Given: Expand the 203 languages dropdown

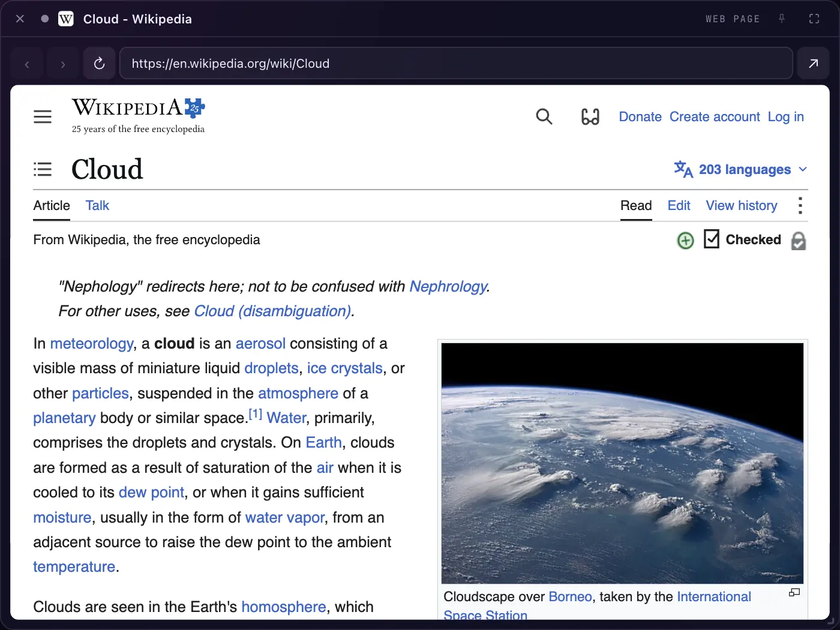Looking at the screenshot, I should (740, 170).
